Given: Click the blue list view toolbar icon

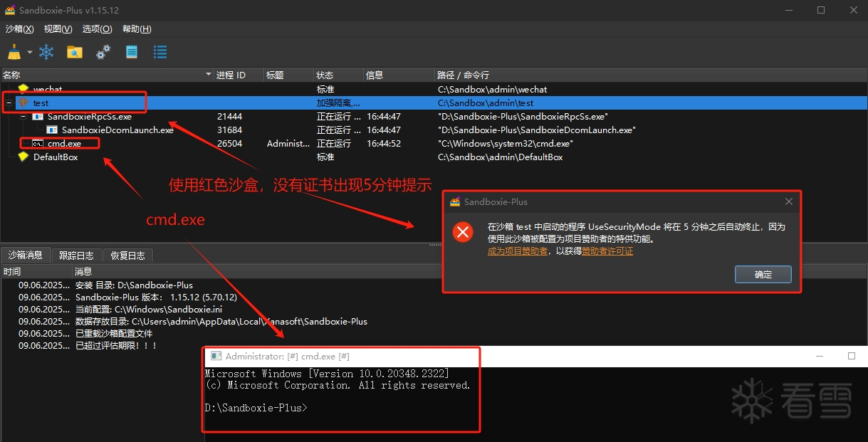Looking at the screenshot, I should 160,52.
